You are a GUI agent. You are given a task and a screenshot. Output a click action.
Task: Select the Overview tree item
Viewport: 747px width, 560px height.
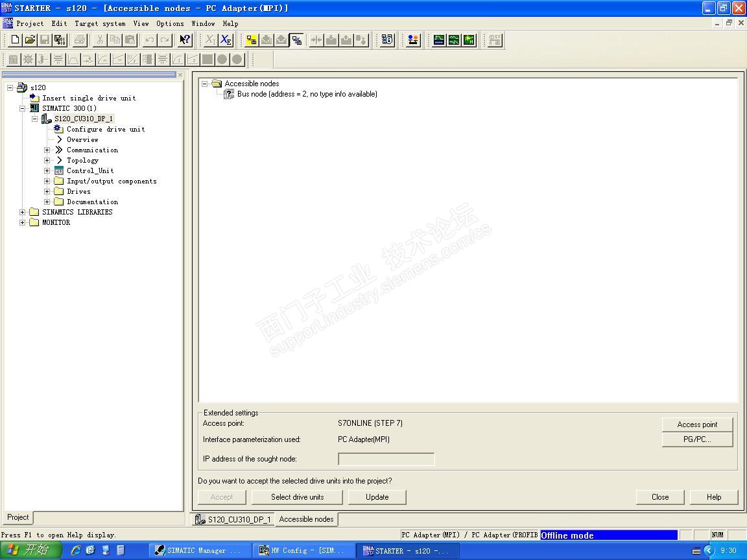coord(82,139)
